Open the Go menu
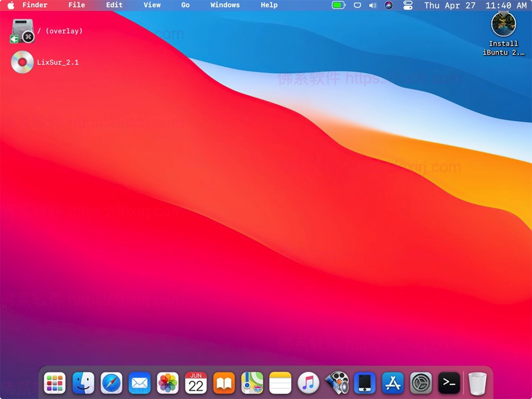This screenshot has height=399, width=532. pyautogui.click(x=185, y=5)
